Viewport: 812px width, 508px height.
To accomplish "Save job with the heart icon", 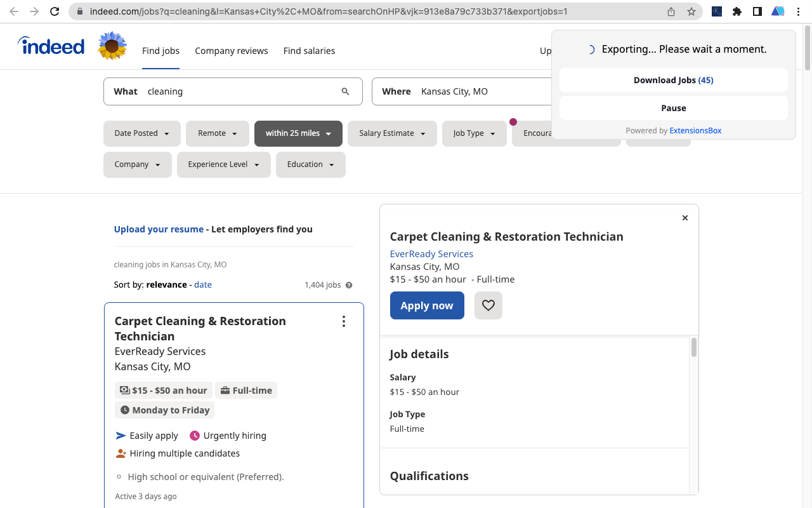I will [x=488, y=305].
